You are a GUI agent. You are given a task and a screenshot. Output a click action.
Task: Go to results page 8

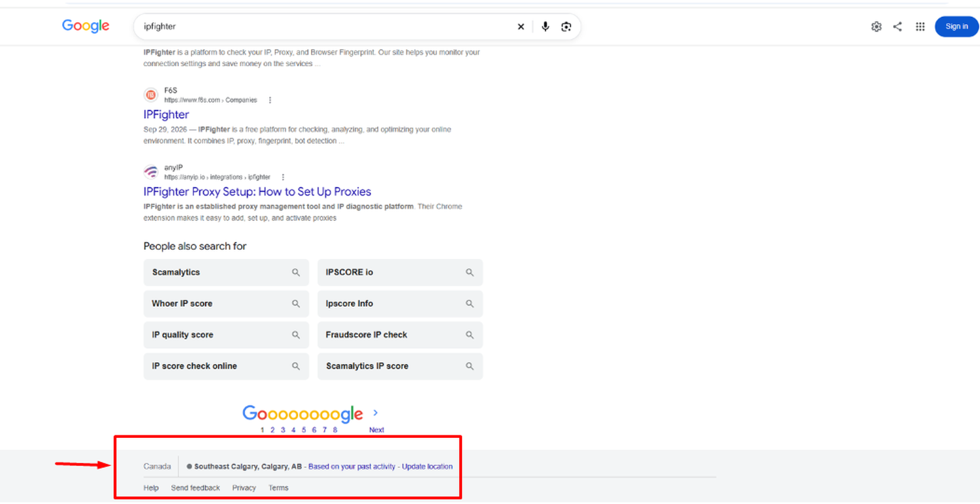(x=335, y=430)
